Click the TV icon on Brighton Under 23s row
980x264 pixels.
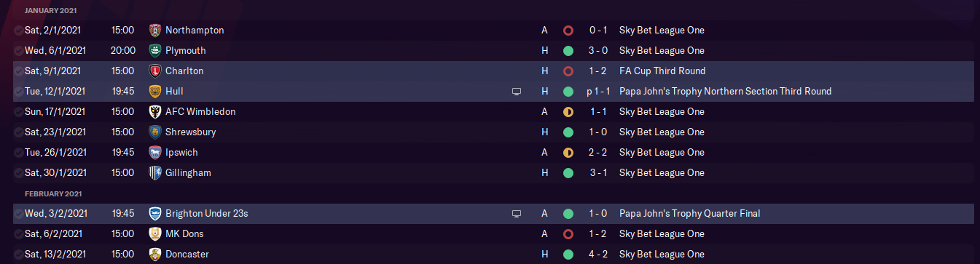pos(517,214)
